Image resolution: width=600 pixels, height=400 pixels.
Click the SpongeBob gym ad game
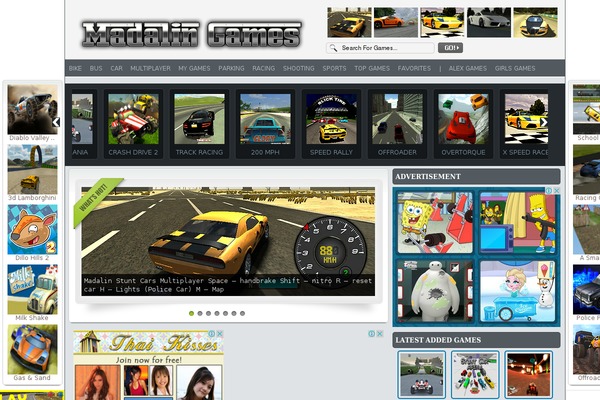coord(435,223)
